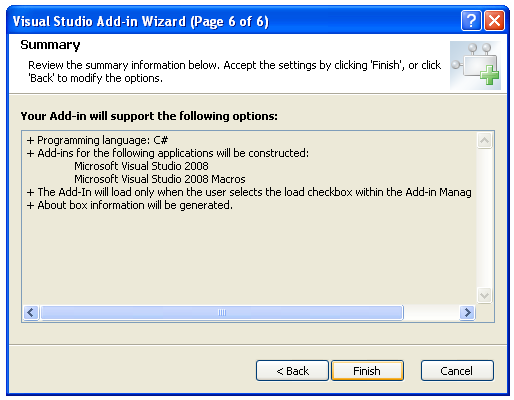514x400 pixels.
Task: Cancel the Add-in Wizard
Action: point(457,370)
